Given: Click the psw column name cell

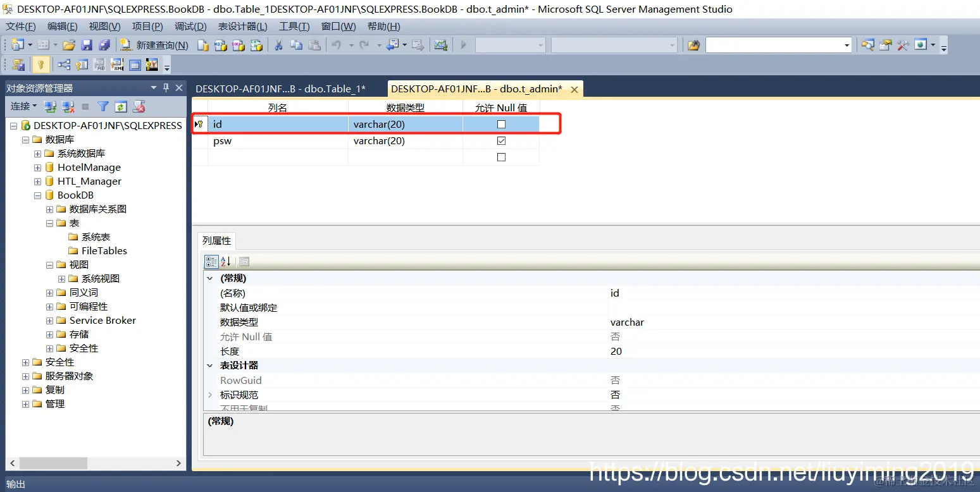Looking at the screenshot, I should click(x=278, y=141).
